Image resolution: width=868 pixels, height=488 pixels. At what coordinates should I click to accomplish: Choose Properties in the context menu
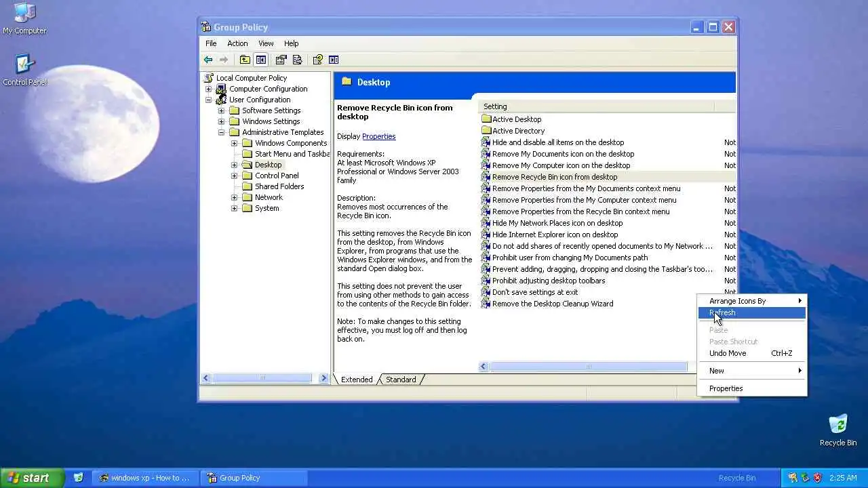[x=752, y=388]
